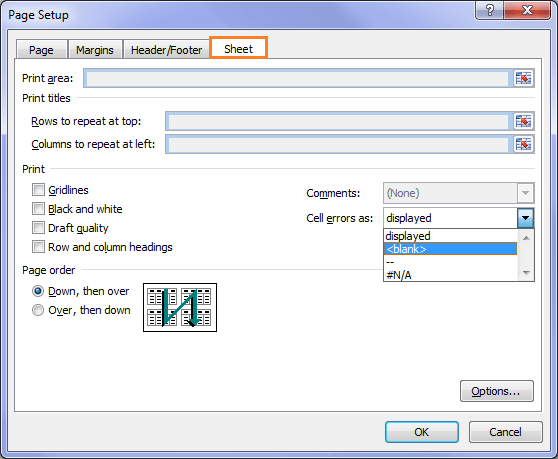Enable Row and column headings

38,247
